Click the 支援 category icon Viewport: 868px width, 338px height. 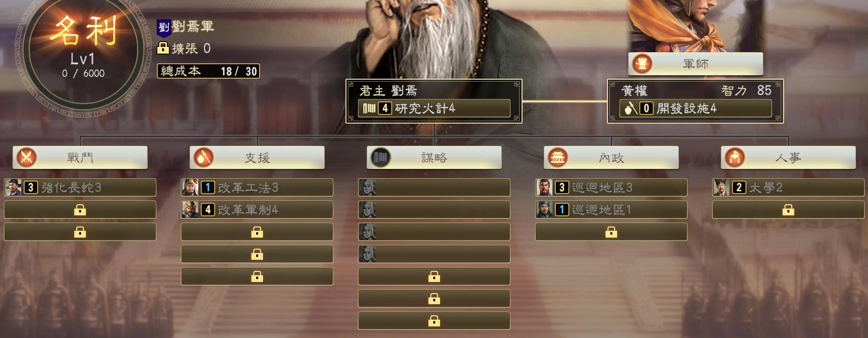tap(204, 157)
